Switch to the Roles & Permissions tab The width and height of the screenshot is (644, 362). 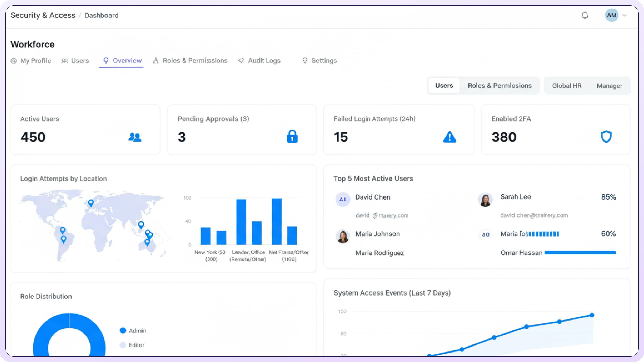tap(190, 61)
